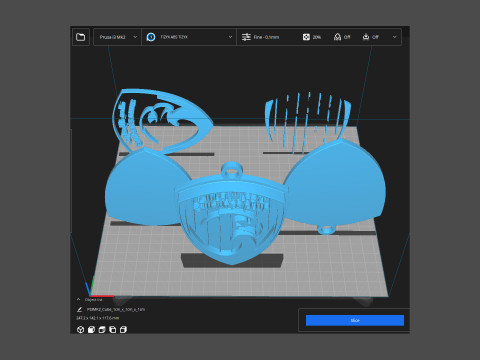Switch to the left side view

[113, 330]
